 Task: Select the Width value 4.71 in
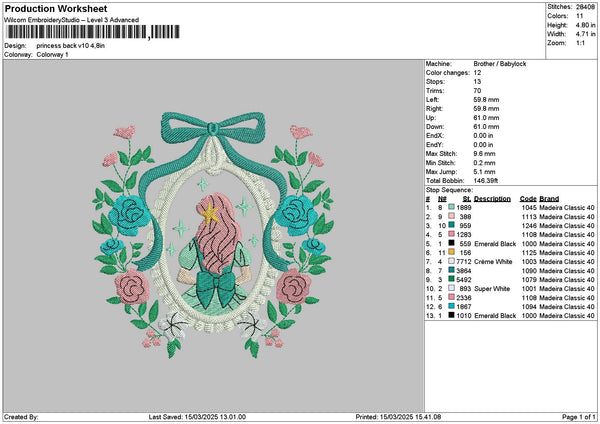pos(585,34)
